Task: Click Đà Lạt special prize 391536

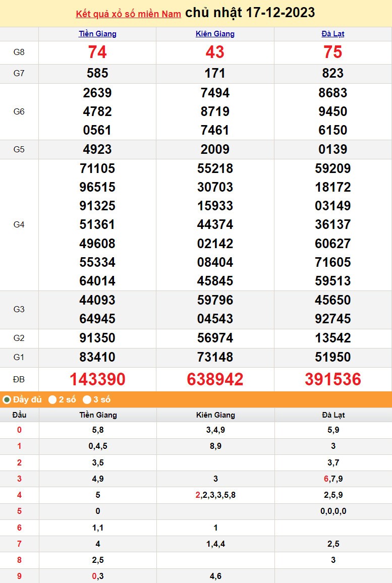Action: pyautogui.click(x=333, y=380)
